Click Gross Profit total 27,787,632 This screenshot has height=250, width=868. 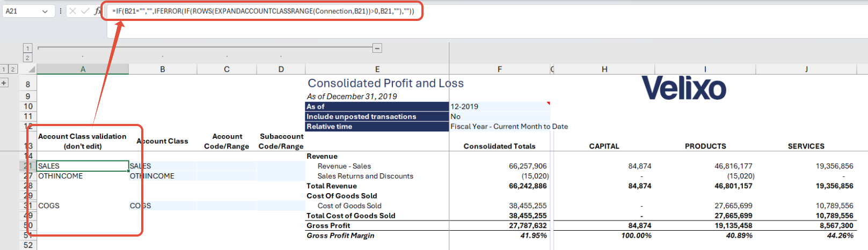528,226
